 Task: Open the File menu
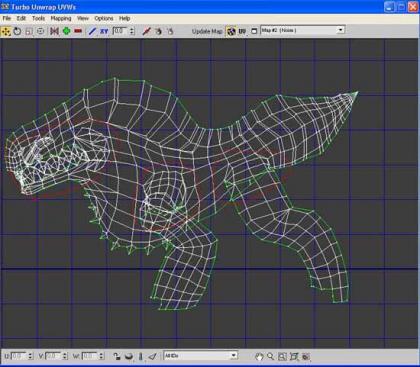pyautogui.click(x=7, y=18)
